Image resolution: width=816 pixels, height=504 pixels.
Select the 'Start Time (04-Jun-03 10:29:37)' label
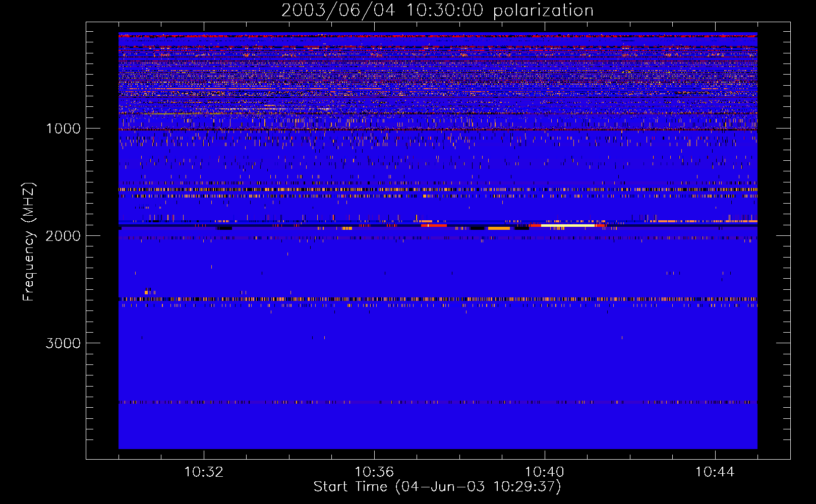437,487
